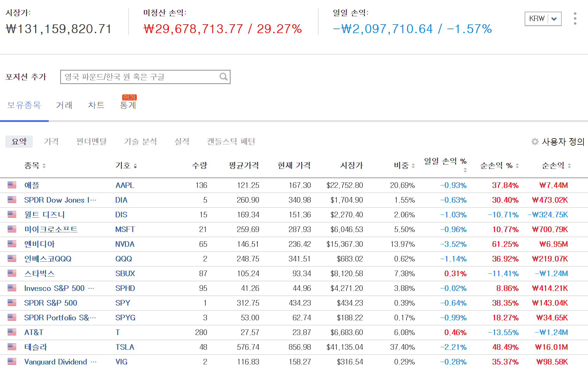
Task: Click the TSLA ticker symbol
Action: click(x=125, y=347)
